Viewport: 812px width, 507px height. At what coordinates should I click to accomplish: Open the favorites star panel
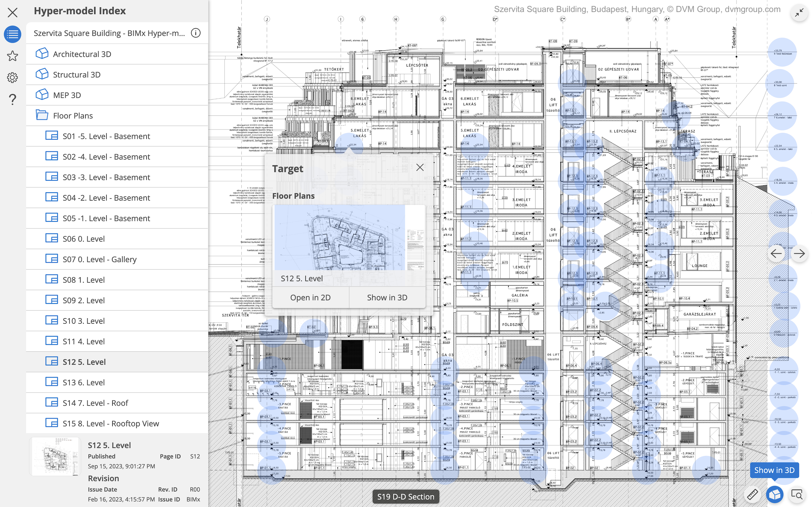pos(12,56)
